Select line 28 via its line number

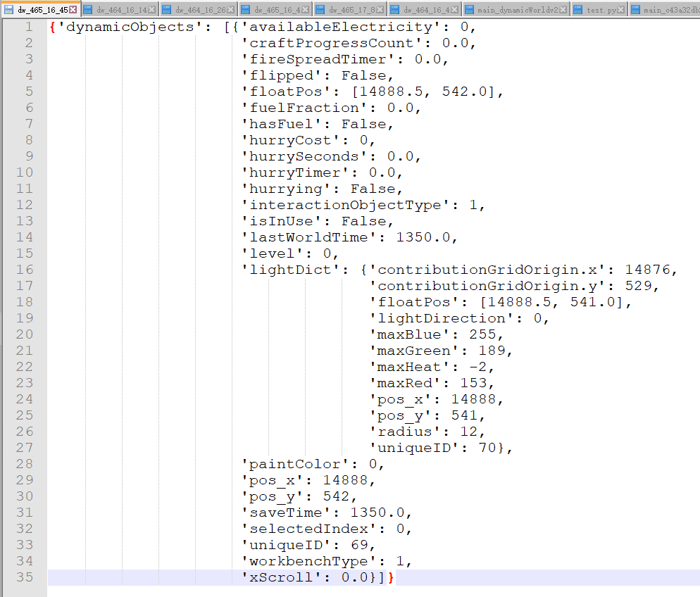(25, 464)
